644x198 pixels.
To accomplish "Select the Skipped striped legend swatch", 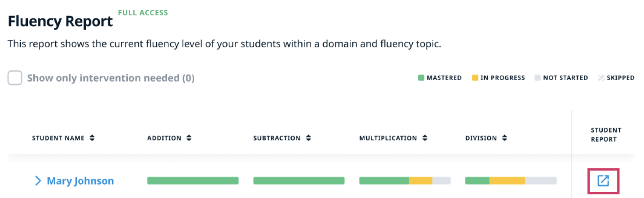I will [x=601, y=78].
